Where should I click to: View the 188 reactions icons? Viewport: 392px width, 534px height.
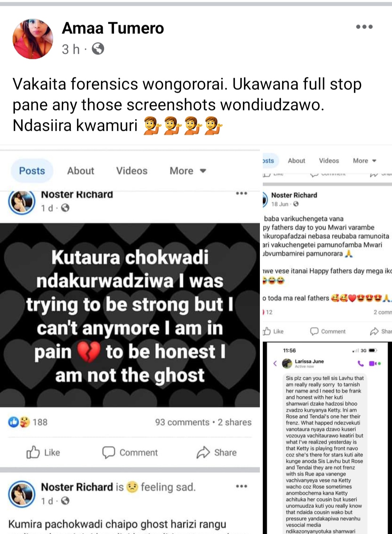pyautogui.click(x=19, y=422)
